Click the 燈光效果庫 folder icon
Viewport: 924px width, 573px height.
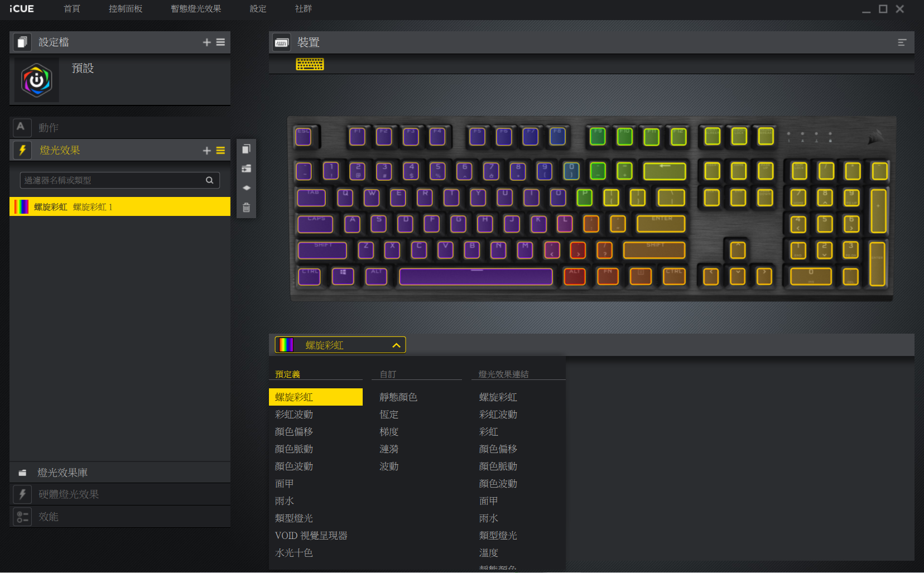(x=22, y=473)
